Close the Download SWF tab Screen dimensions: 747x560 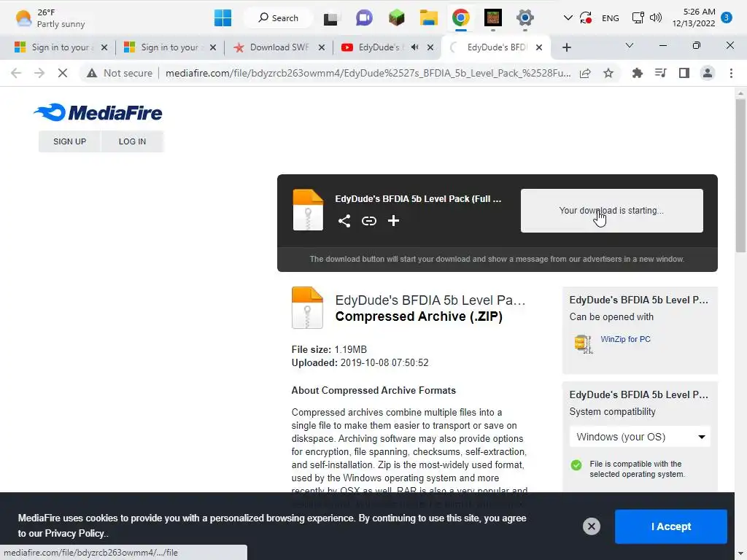coord(322,47)
